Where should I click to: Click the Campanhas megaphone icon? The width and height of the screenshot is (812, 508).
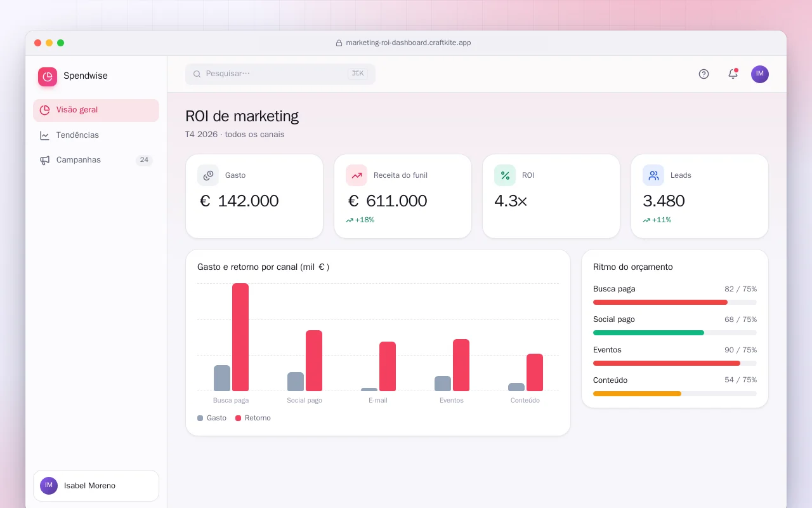[44, 160]
